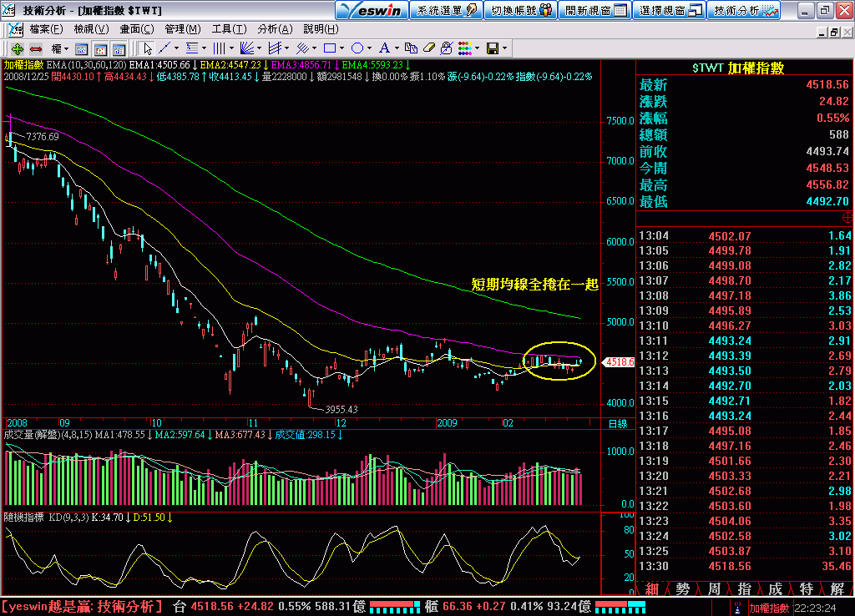Switch to the 細 tab

tap(651, 588)
